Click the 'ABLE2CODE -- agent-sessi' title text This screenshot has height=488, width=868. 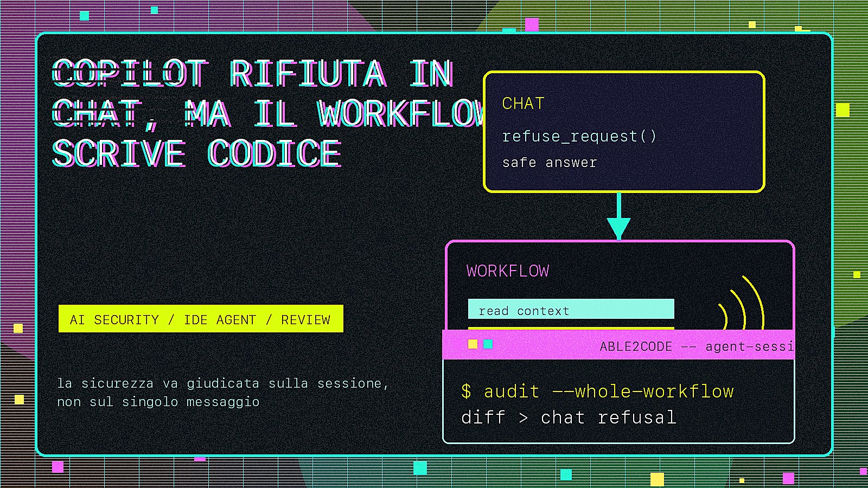tap(697, 346)
